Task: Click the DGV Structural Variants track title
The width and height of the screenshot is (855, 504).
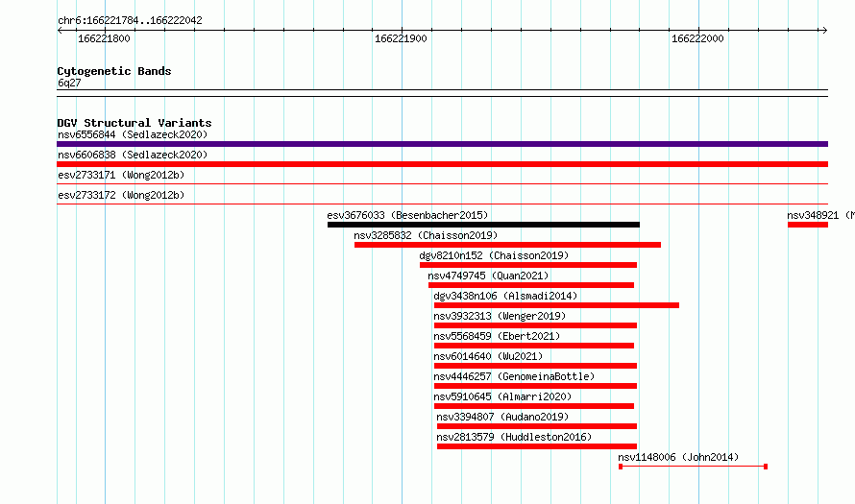Action: pyautogui.click(x=134, y=123)
